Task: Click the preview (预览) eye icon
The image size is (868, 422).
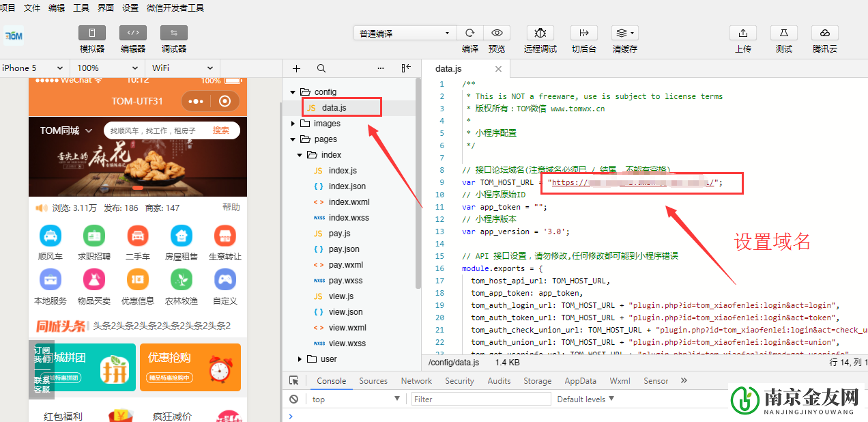Action: 497,33
